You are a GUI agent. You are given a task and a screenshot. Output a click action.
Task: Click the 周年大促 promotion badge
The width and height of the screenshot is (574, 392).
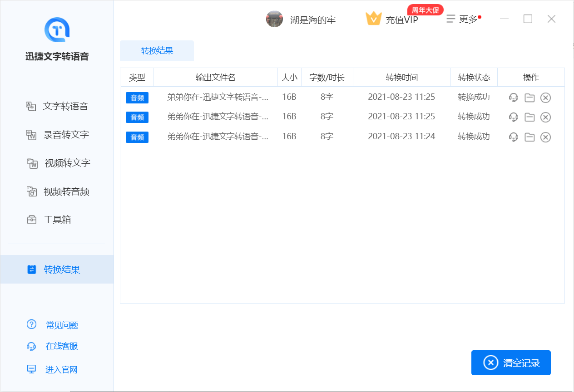click(x=426, y=10)
